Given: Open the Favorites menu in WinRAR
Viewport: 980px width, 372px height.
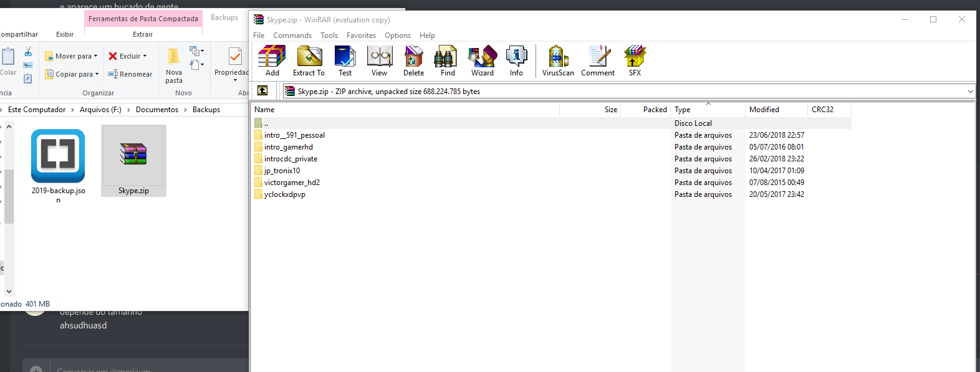Looking at the screenshot, I should [x=361, y=36].
